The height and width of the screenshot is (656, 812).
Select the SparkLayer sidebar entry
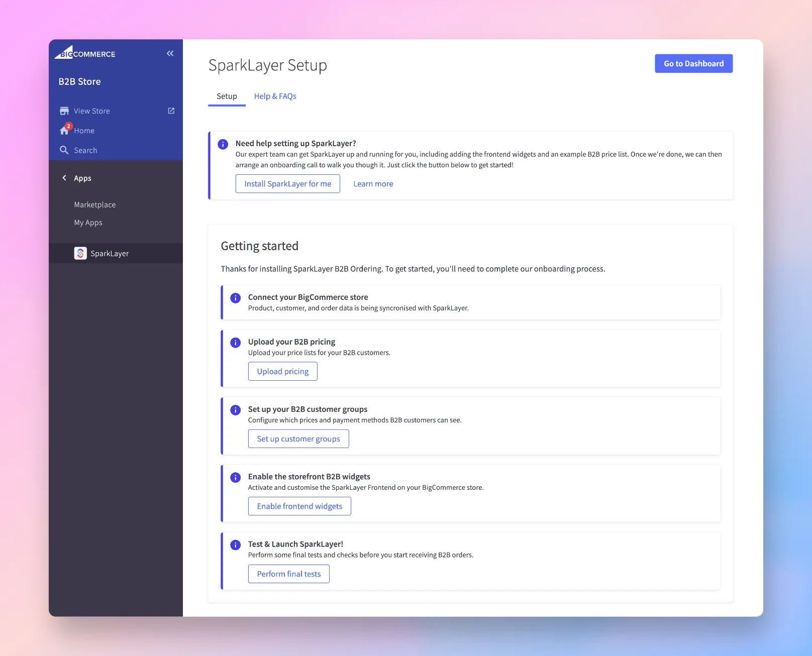116,253
